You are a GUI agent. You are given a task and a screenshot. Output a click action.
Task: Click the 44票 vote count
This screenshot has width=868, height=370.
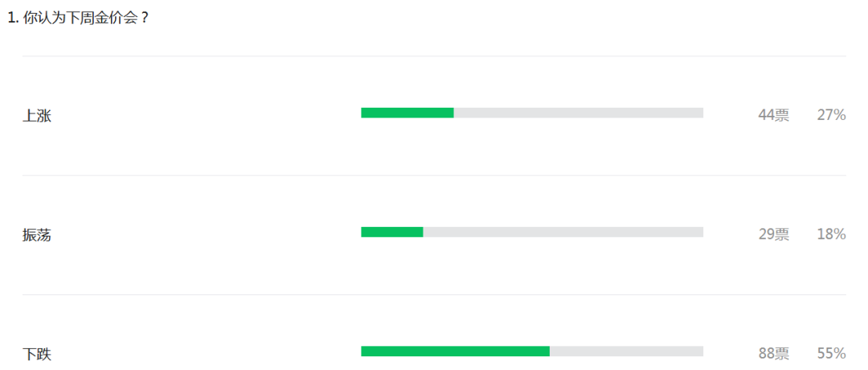774,115
